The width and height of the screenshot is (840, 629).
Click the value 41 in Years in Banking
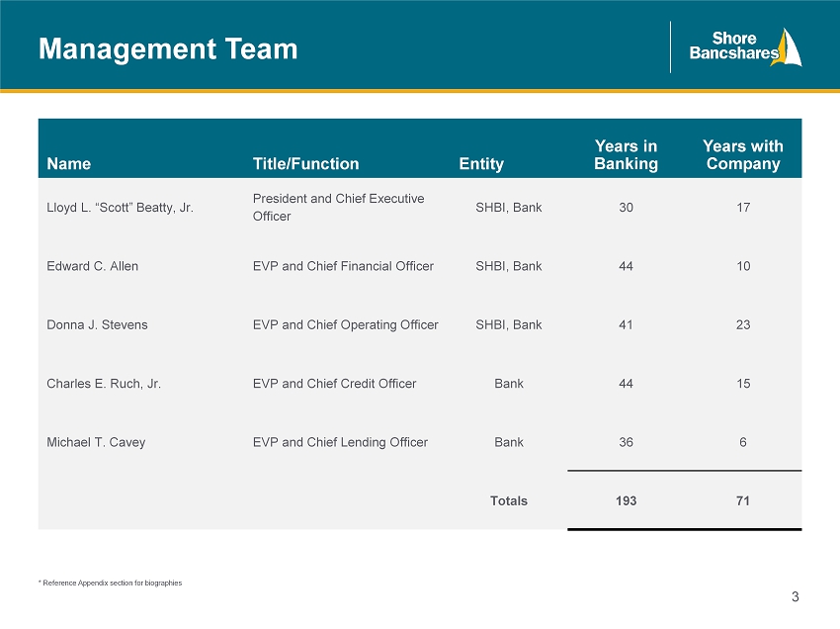coord(626,325)
